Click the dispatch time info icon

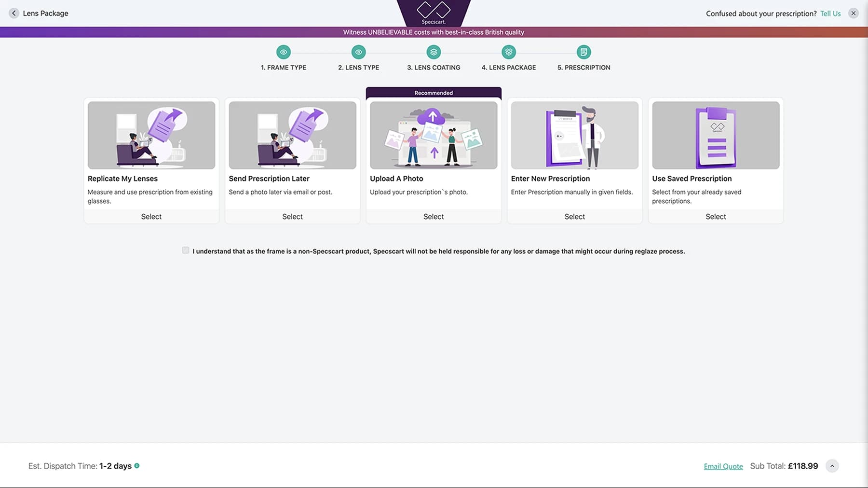coord(137,466)
